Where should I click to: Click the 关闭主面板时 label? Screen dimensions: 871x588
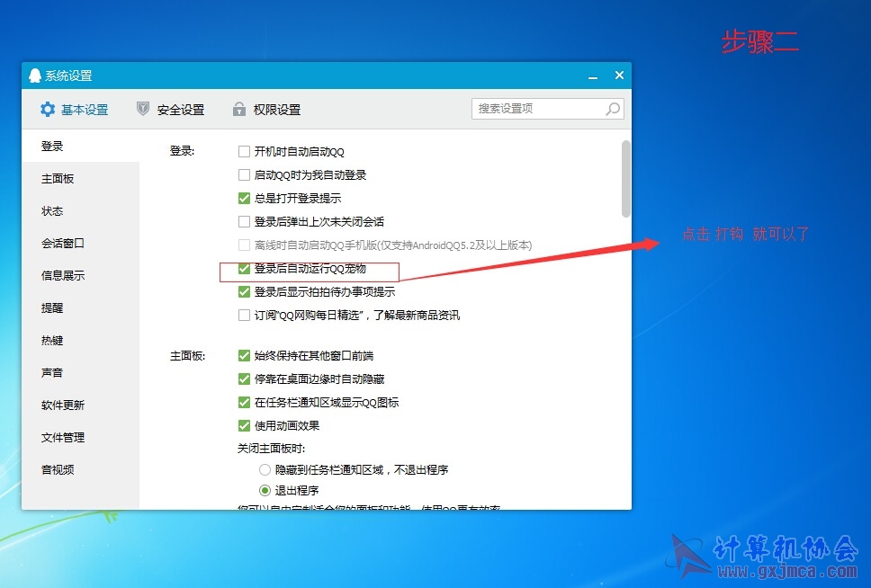(x=271, y=448)
